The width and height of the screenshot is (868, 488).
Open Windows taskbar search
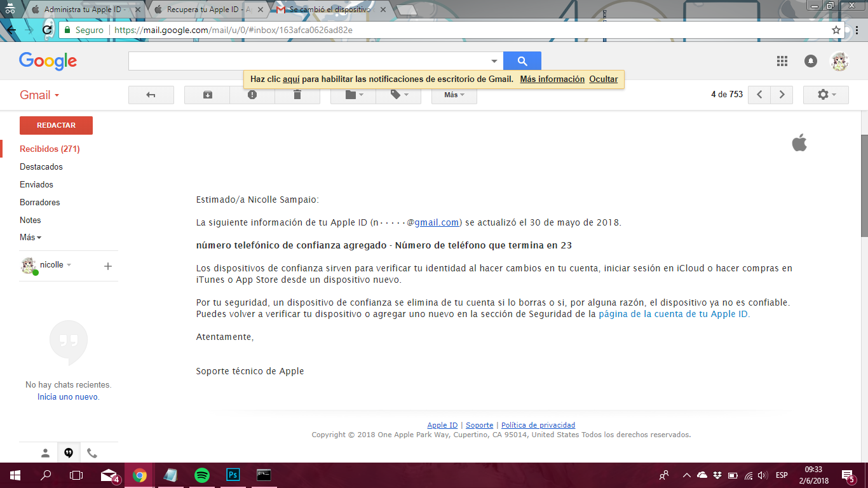click(46, 475)
